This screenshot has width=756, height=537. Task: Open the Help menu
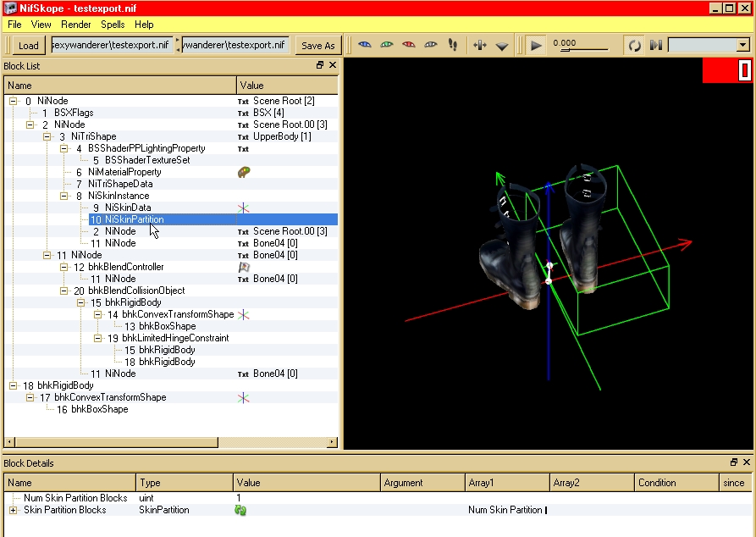tap(144, 24)
